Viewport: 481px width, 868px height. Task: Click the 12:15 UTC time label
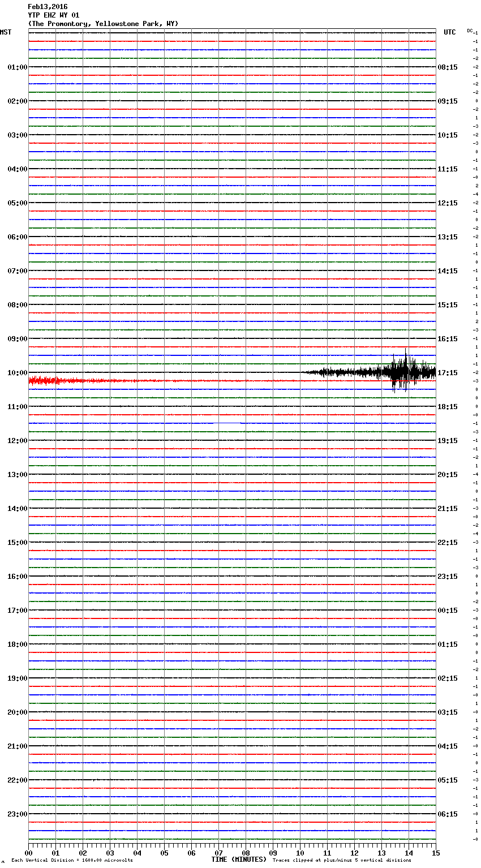click(x=448, y=203)
